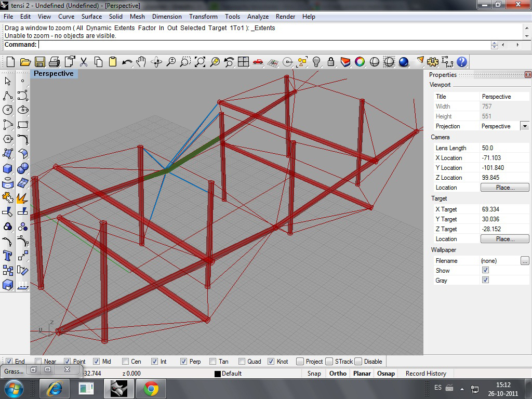Click the Explode tool icon
Image resolution: width=532 pixels, height=399 pixels.
coord(22,198)
